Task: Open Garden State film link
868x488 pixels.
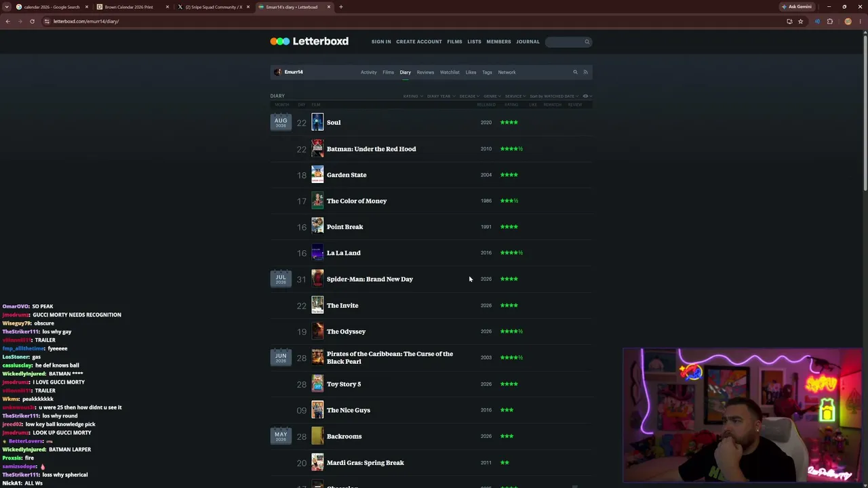Action: point(347,175)
